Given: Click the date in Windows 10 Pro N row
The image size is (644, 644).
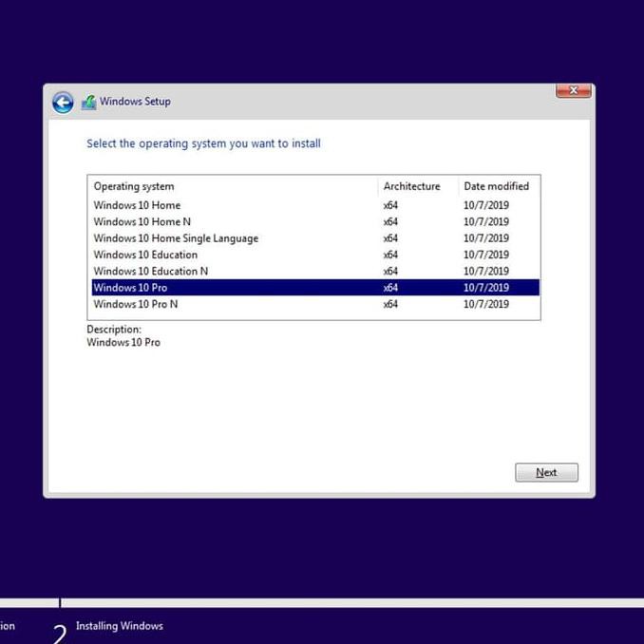Looking at the screenshot, I should point(485,304).
